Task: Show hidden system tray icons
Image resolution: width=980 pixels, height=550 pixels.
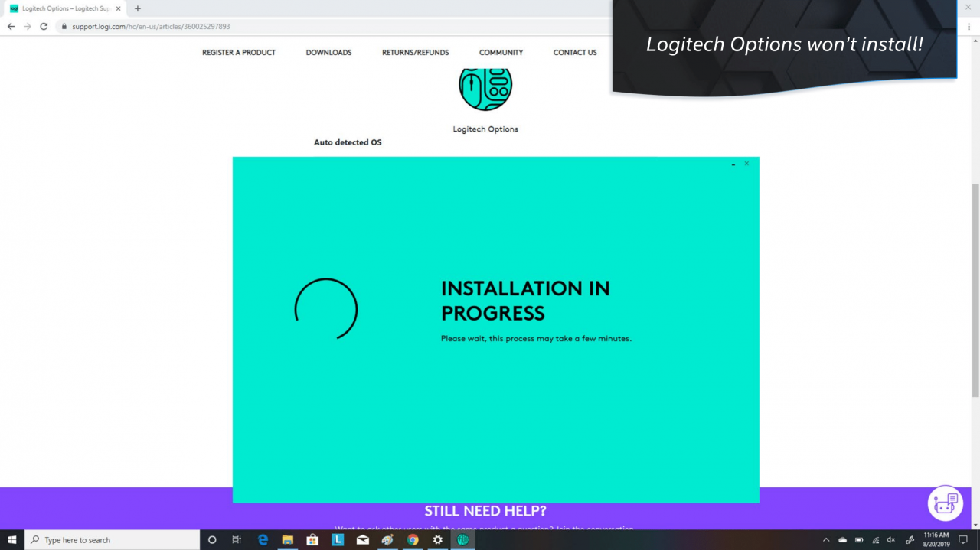Action: [x=825, y=540]
